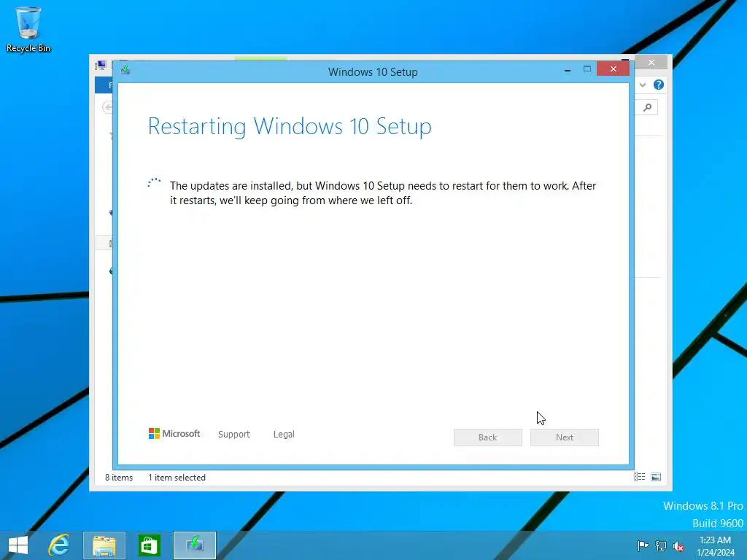Expand the File Explorer ribbon chevron
The width and height of the screenshot is (747, 560).
tap(643, 85)
